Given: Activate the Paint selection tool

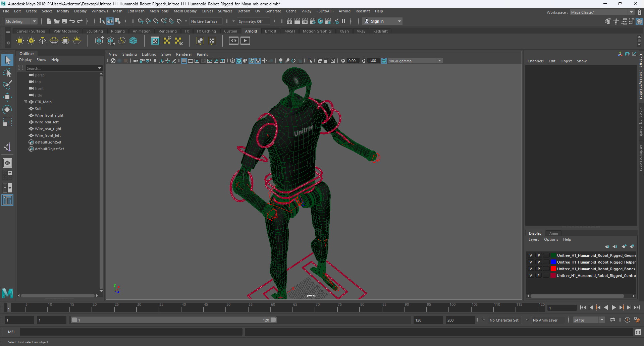Looking at the screenshot, I should (7, 84).
